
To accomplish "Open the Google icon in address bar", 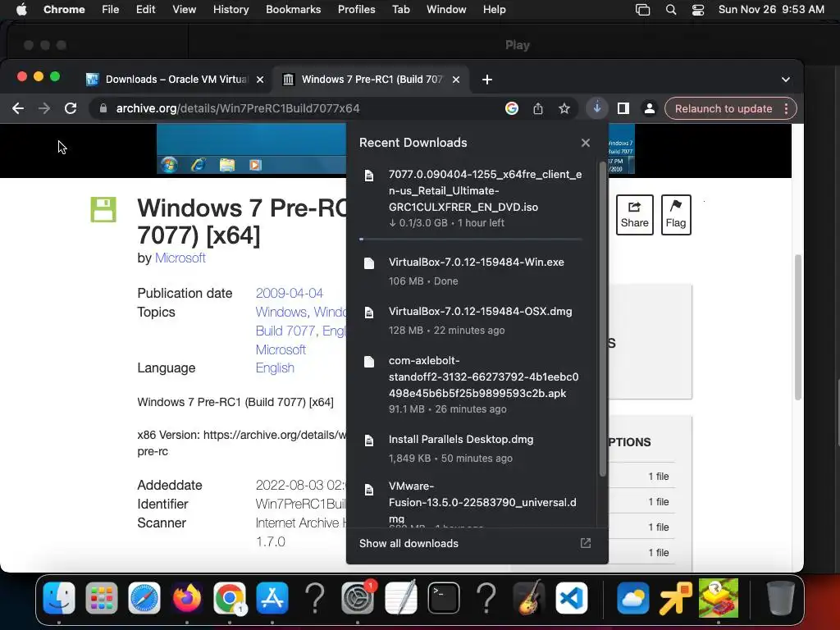I will [512, 109].
